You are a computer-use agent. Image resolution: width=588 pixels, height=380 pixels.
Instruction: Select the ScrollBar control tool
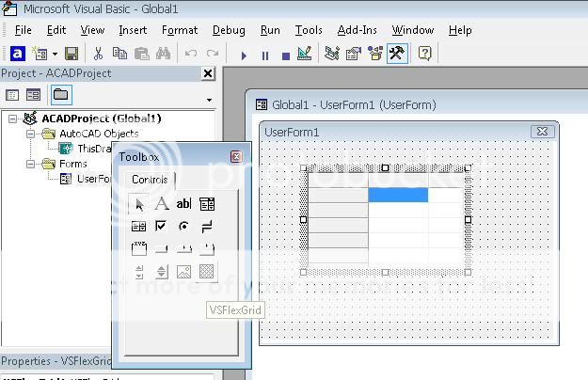coord(139,272)
